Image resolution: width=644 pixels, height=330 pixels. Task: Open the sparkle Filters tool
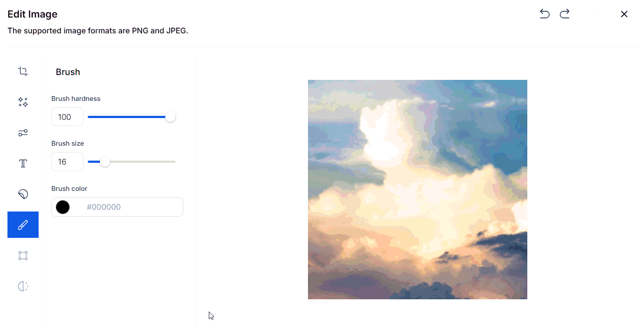pos(23,102)
